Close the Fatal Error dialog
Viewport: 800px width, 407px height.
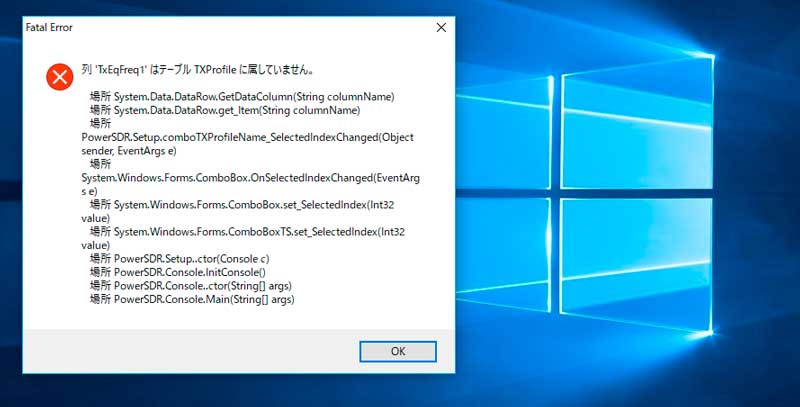point(441,28)
